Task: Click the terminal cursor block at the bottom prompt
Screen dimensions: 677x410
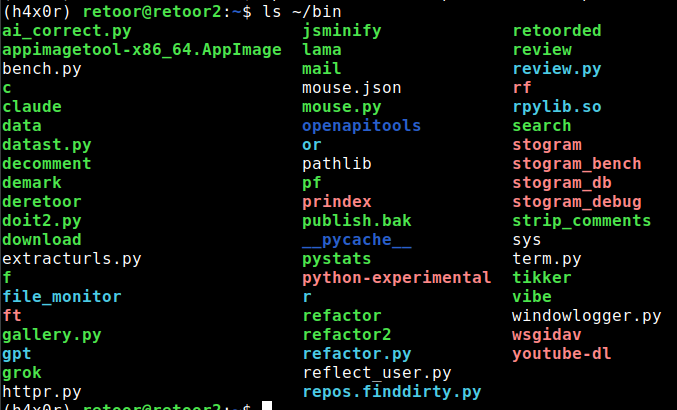Action: coord(267,406)
